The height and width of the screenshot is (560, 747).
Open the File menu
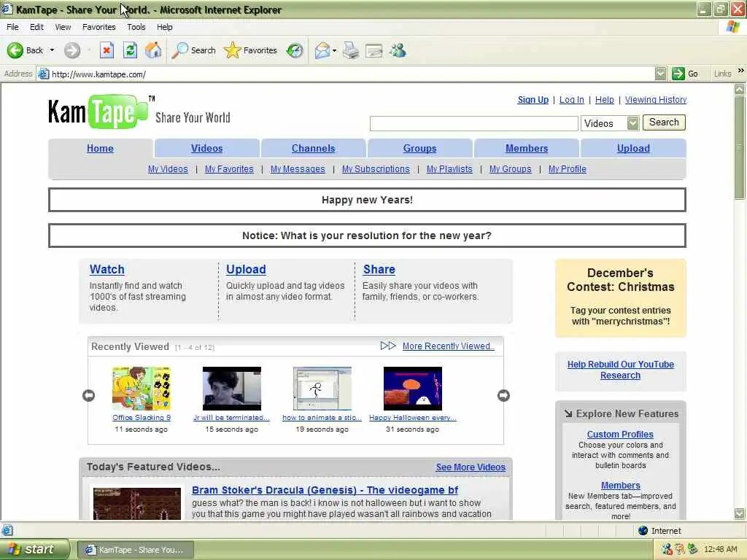(12, 27)
